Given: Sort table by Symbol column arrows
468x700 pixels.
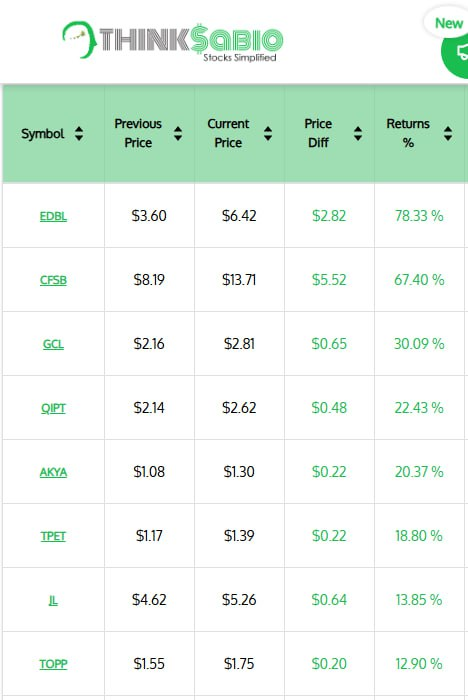Looking at the screenshot, I should pyautogui.click(x=79, y=133).
